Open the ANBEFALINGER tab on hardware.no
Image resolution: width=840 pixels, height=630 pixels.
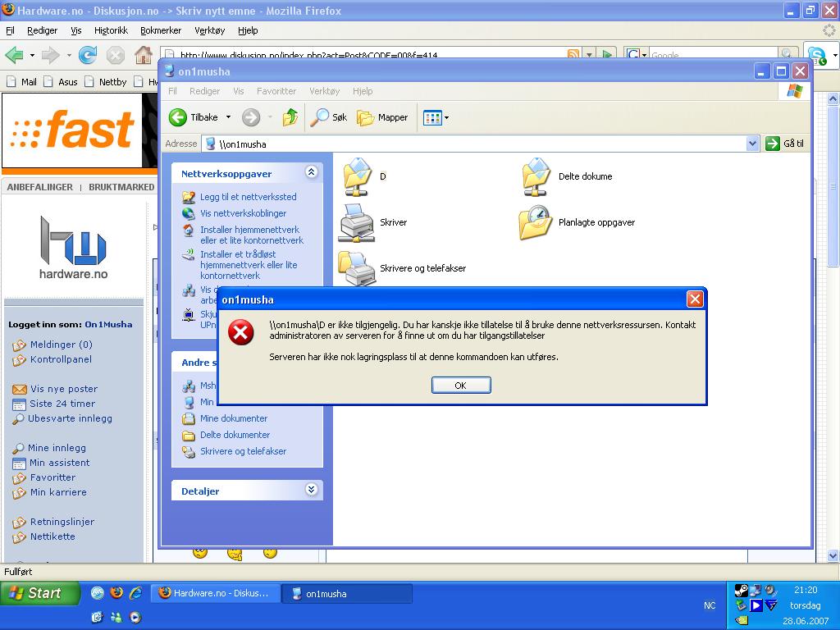39,188
